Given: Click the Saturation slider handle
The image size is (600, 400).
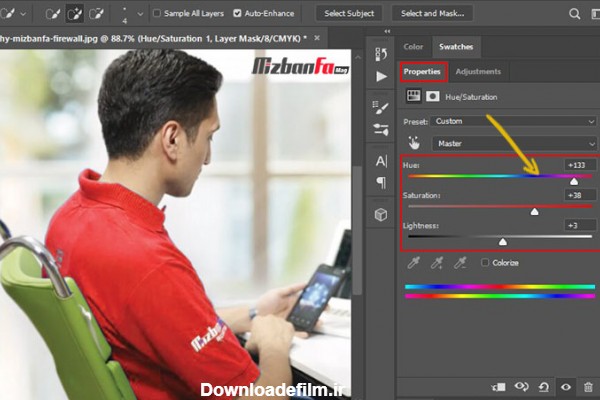Looking at the screenshot, I should [x=535, y=212].
